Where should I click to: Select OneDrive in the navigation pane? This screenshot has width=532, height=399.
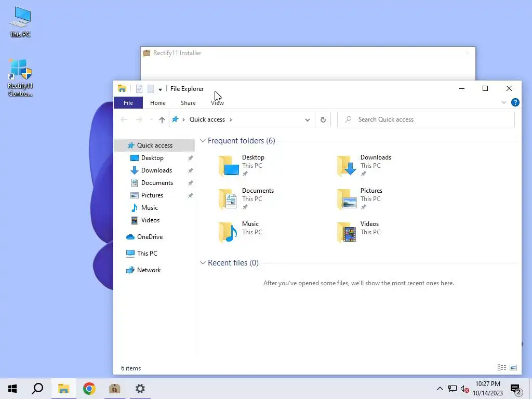[150, 237]
